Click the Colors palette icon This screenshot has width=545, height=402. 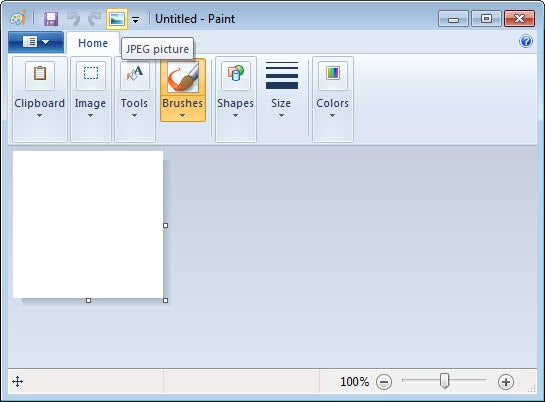[x=333, y=74]
